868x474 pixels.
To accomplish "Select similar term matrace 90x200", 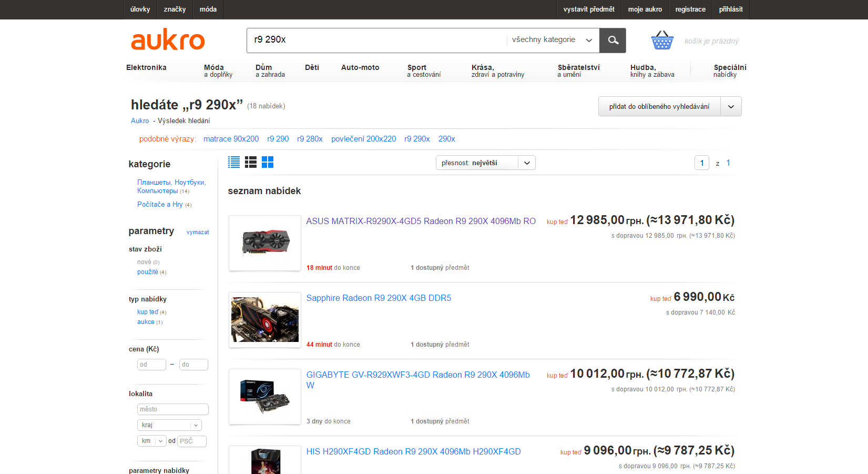I will (231, 139).
